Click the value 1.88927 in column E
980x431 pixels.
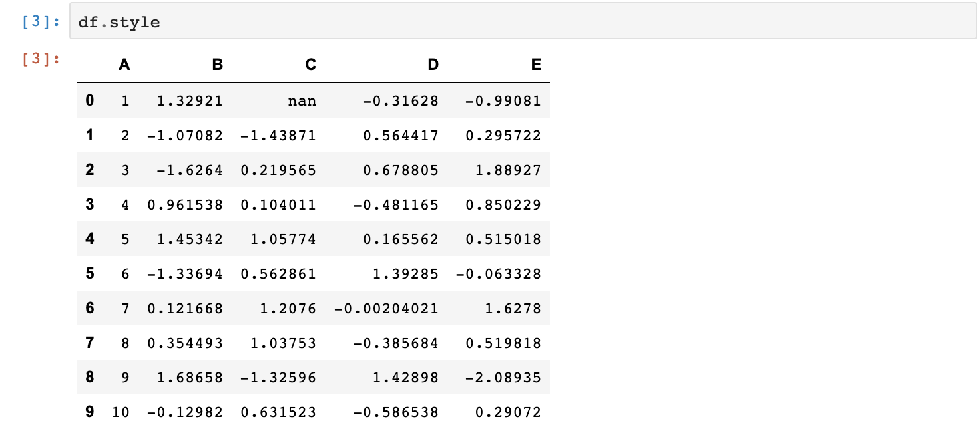coord(508,170)
